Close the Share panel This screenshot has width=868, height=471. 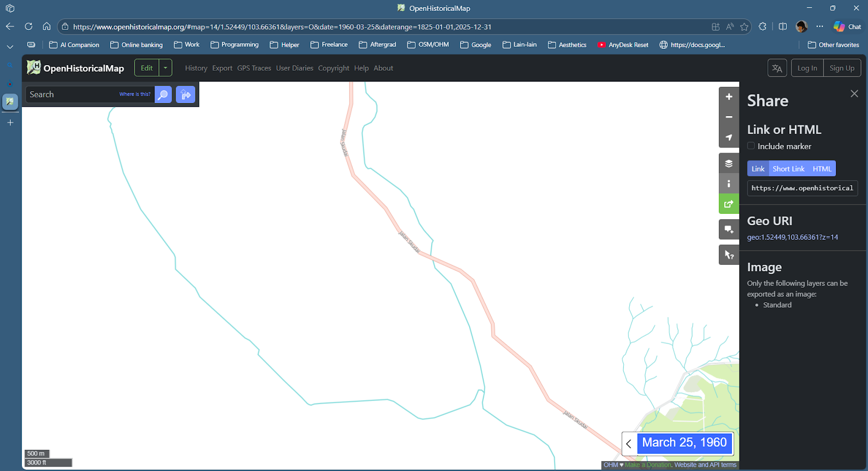click(854, 94)
